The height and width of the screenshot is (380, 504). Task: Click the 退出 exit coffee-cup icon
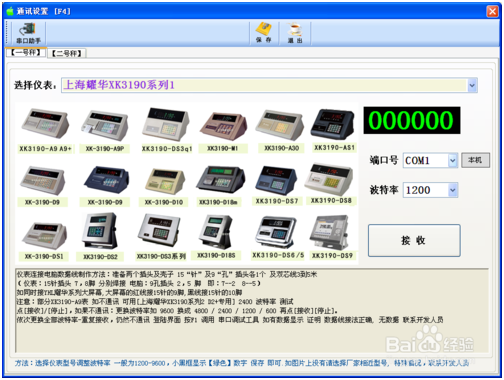coord(295,33)
